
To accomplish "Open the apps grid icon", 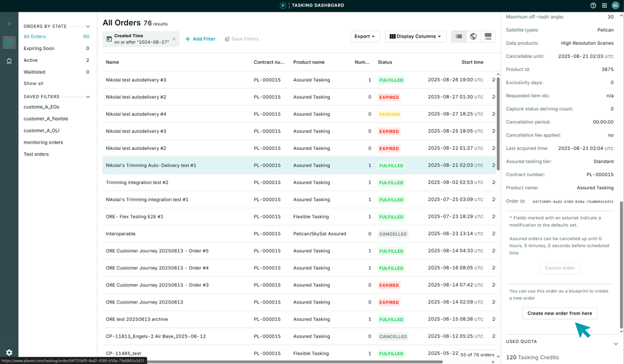I will click(x=604, y=5).
